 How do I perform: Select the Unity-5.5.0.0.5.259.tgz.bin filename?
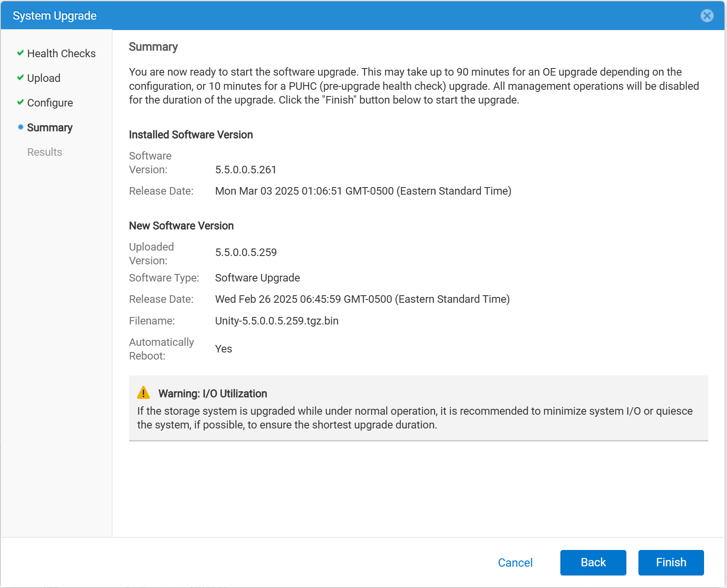click(276, 321)
